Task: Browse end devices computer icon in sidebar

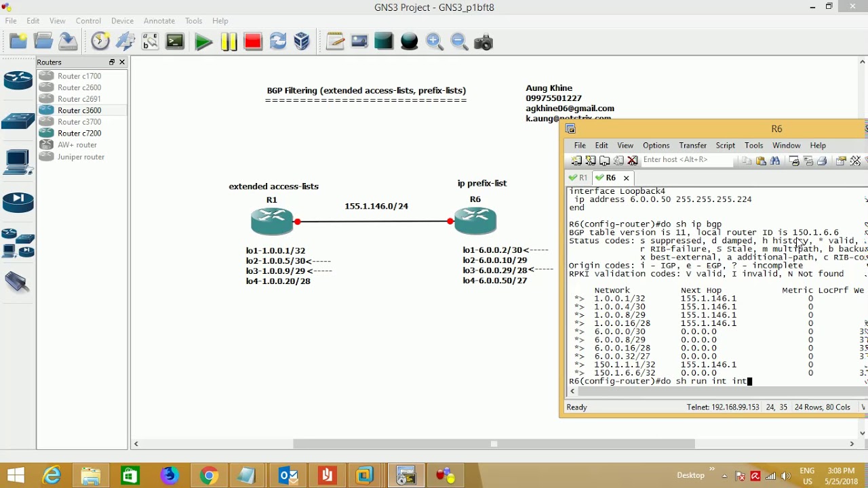Action: coord(17,162)
